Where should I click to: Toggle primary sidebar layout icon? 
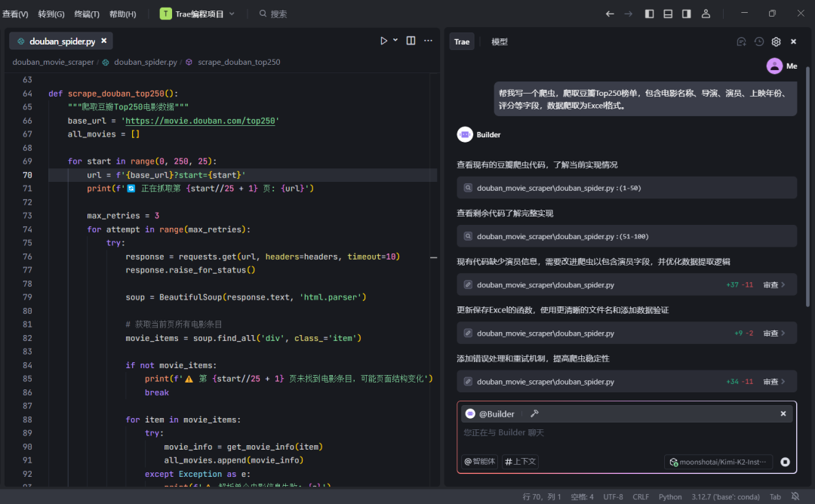[x=649, y=14]
